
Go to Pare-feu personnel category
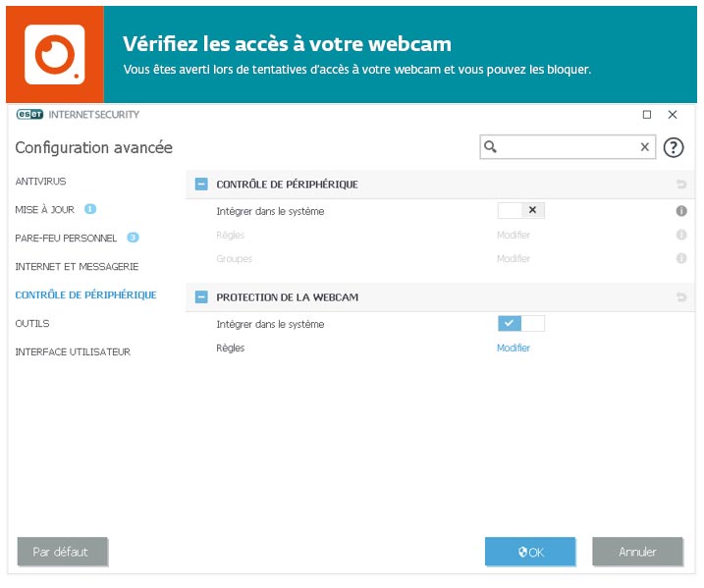pyautogui.click(x=66, y=238)
